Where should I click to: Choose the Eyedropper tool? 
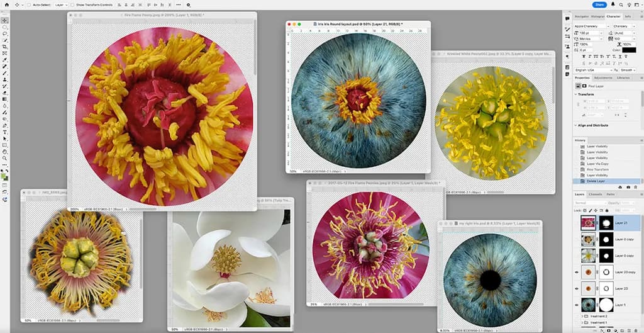[5, 60]
